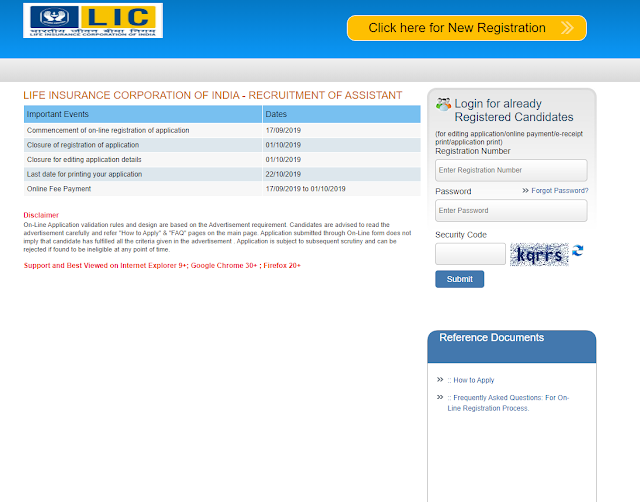
Task: Click the Reference Documents header
Action: click(512, 347)
